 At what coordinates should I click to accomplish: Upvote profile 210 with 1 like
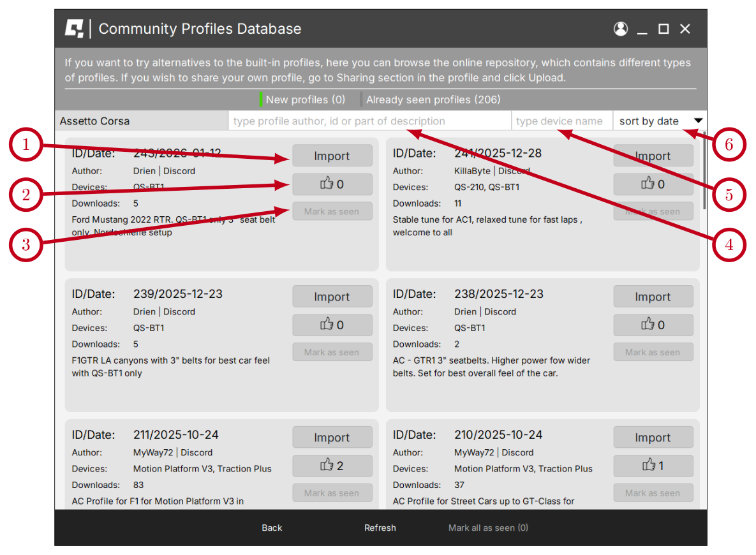click(653, 466)
